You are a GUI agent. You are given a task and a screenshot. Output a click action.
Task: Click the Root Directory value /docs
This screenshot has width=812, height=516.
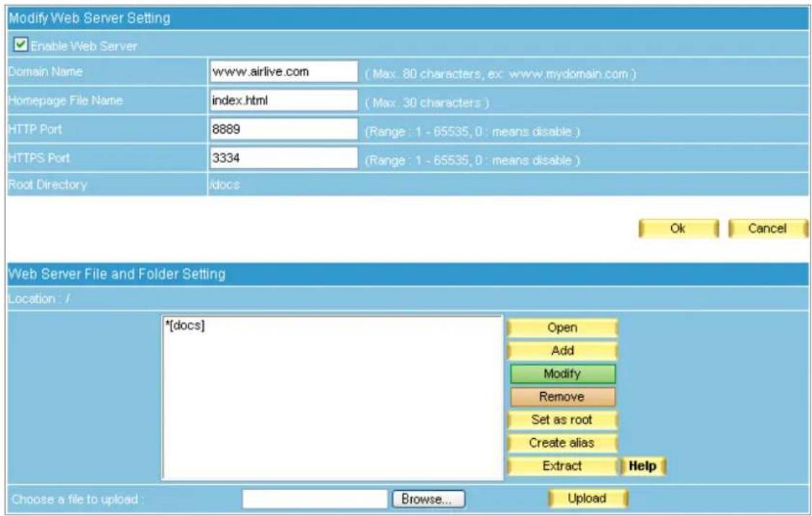coord(225,185)
